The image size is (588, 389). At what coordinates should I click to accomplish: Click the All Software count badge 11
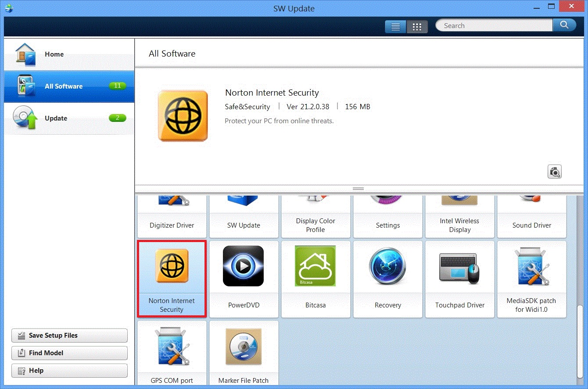tap(117, 86)
